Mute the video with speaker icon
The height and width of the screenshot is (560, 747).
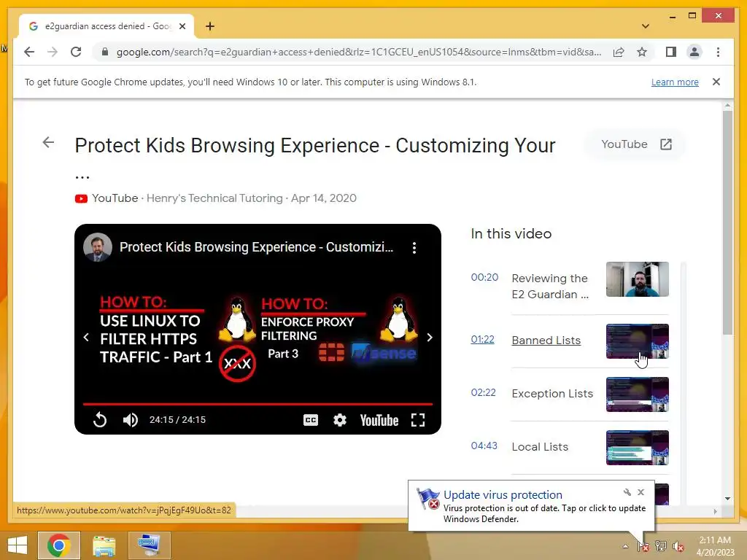(x=130, y=420)
